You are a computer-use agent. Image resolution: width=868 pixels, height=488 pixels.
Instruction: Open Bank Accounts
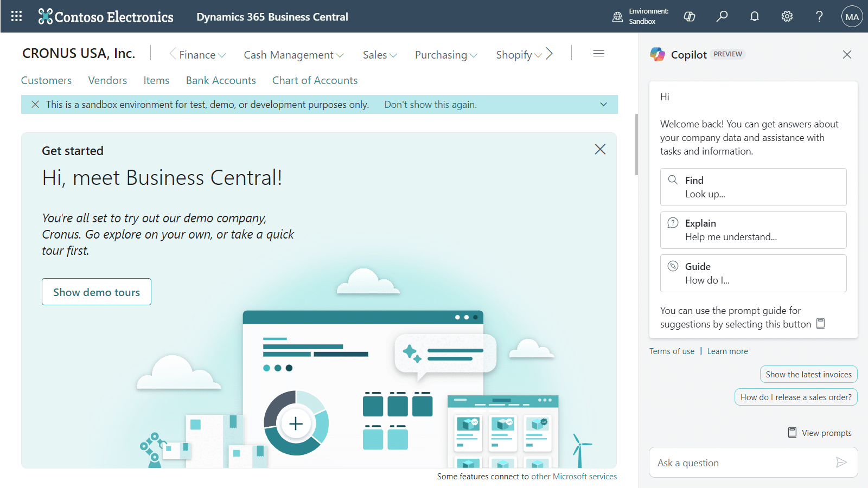tap(221, 80)
